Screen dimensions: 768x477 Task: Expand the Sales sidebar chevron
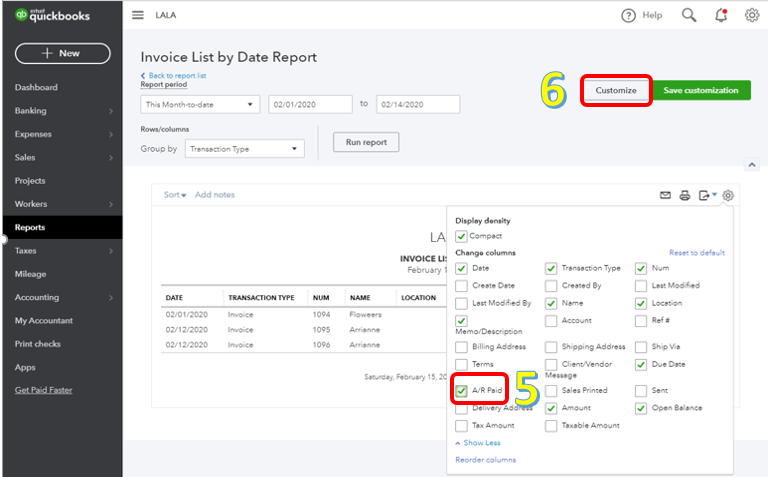click(111, 158)
